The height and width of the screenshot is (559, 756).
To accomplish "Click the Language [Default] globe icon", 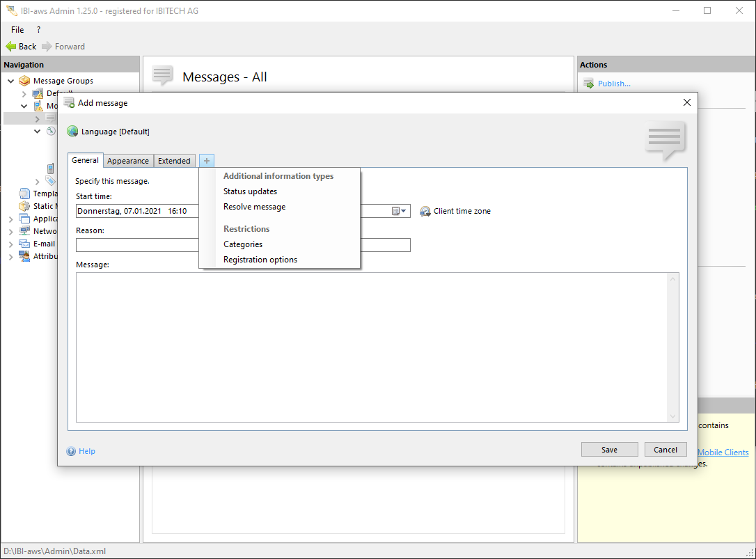I will point(72,132).
